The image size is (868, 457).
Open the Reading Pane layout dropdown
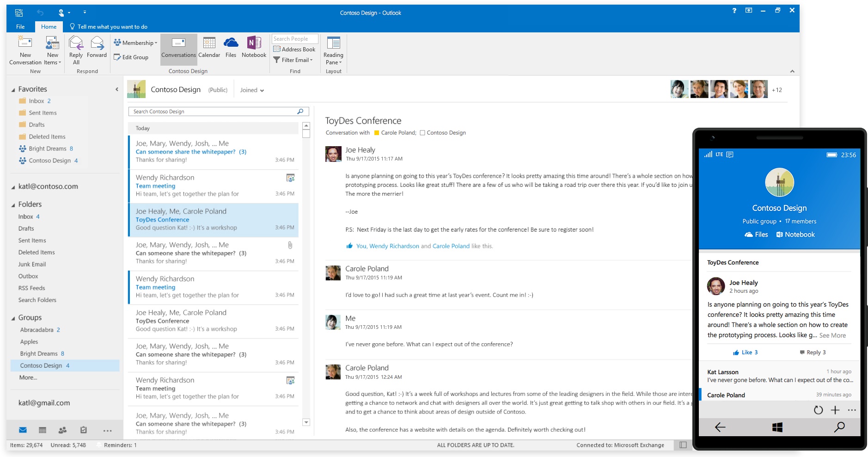coord(333,51)
